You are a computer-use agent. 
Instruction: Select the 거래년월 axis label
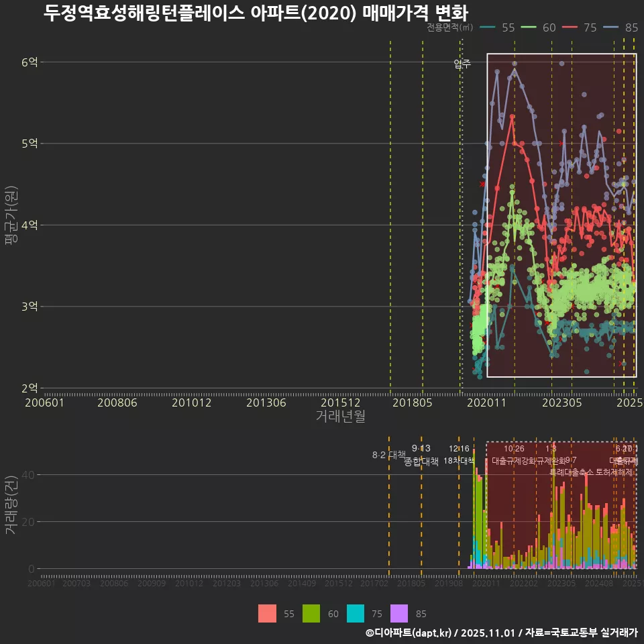339,415
